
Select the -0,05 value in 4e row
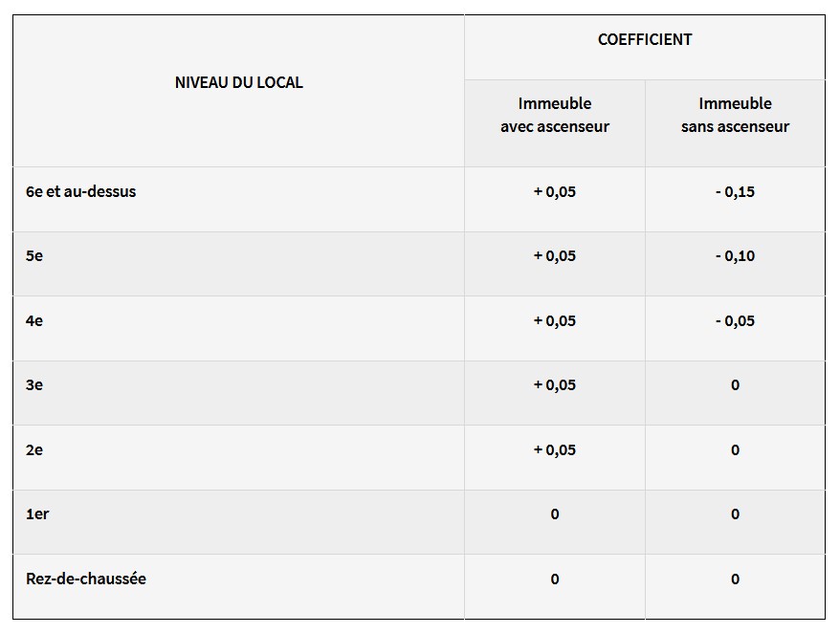coord(735,320)
